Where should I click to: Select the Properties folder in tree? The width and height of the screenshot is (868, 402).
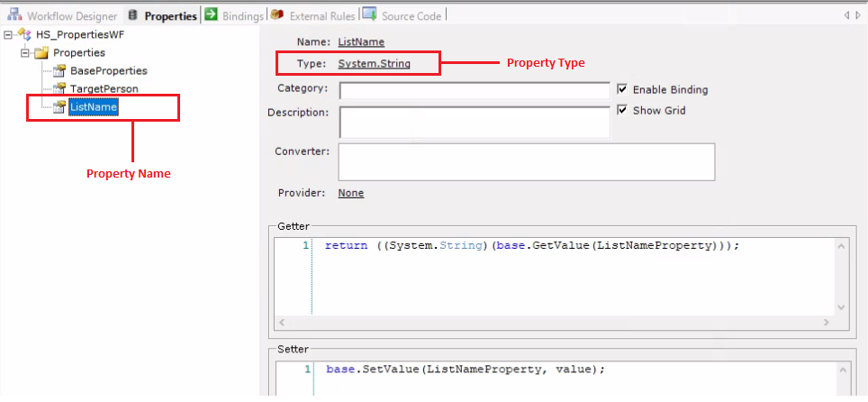click(79, 52)
